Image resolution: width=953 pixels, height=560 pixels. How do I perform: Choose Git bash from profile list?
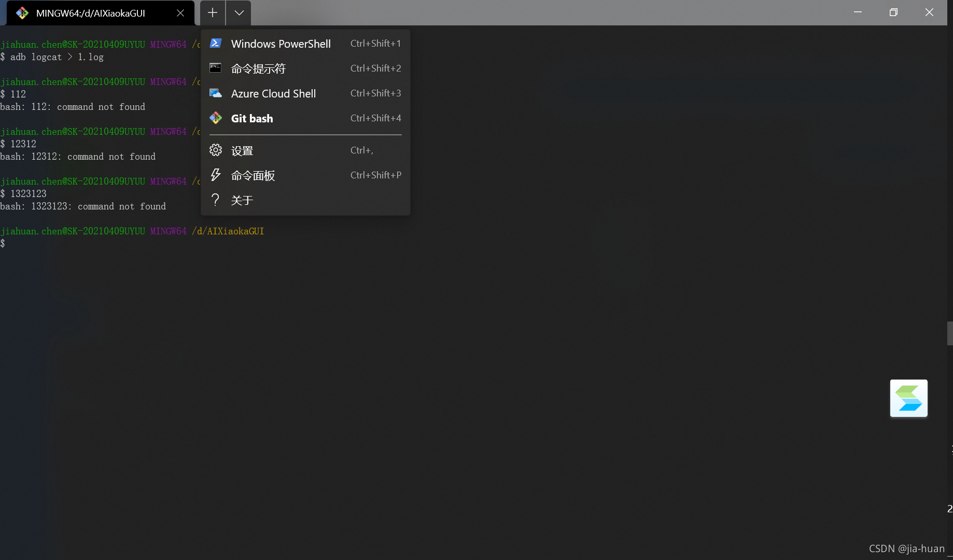click(x=305, y=118)
